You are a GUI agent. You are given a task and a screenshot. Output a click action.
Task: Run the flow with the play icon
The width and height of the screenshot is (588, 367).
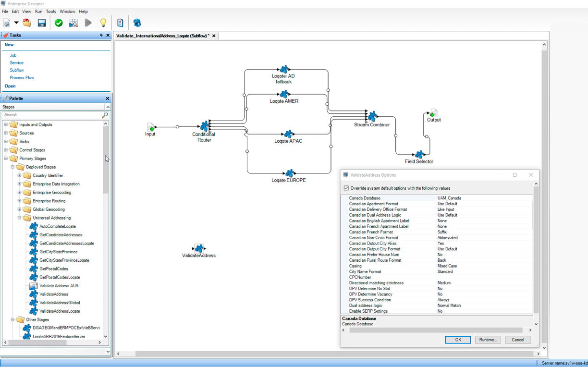(x=88, y=23)
